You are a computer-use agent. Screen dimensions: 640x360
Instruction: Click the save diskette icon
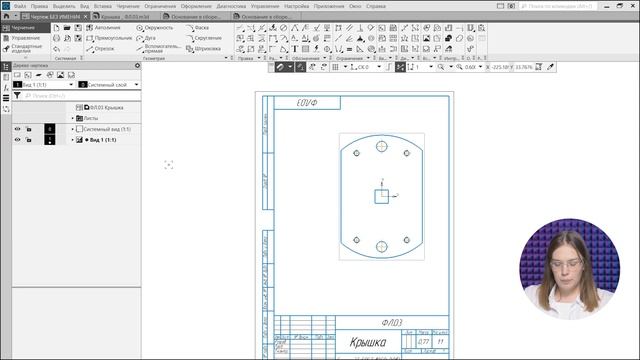click(78, 28)
